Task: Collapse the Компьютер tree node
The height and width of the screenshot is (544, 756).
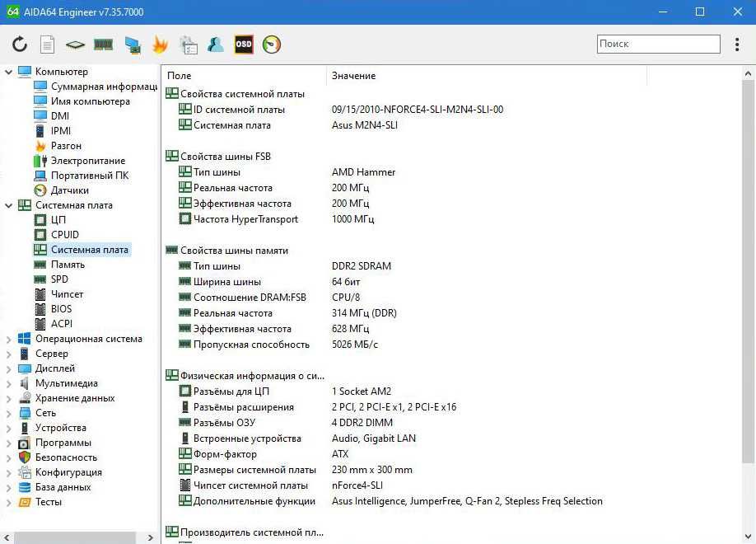Action: [9, 72]
